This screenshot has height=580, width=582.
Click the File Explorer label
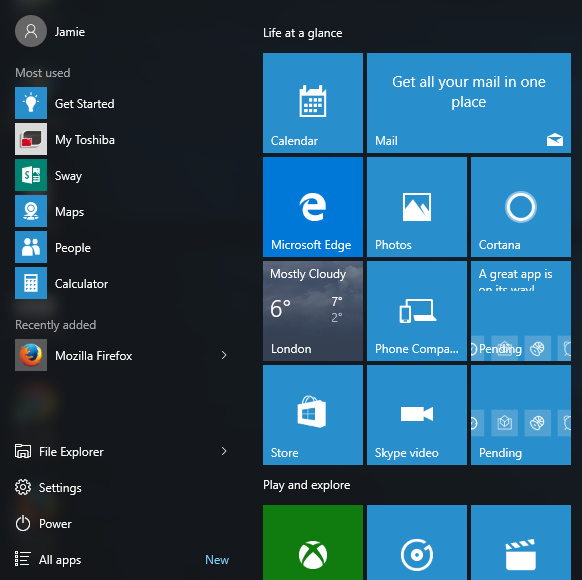pos(71,452)
